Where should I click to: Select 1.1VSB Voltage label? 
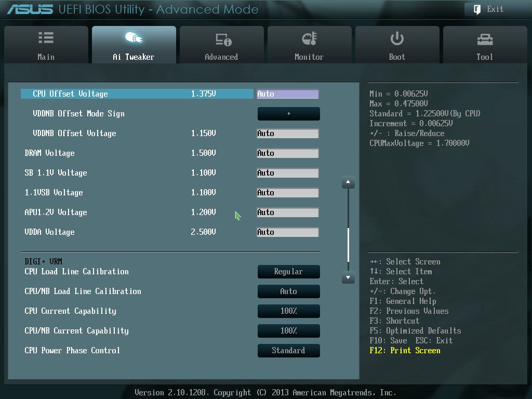pos(54,192)
